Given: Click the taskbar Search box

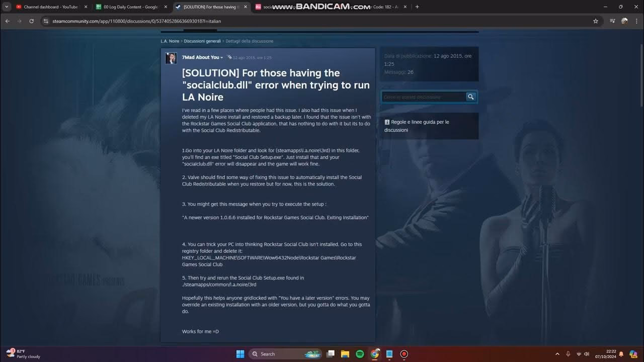Looking at the screenshot, I should (x=285, y=354).
